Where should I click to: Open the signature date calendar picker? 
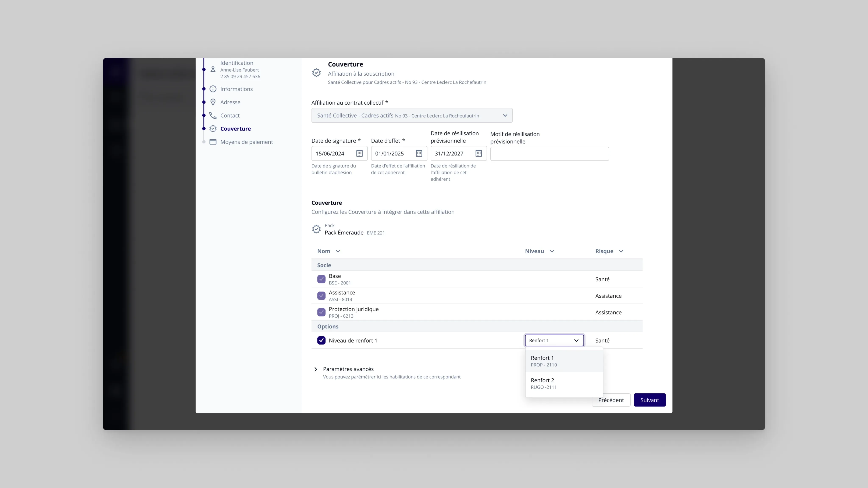(x=359, y=154)
